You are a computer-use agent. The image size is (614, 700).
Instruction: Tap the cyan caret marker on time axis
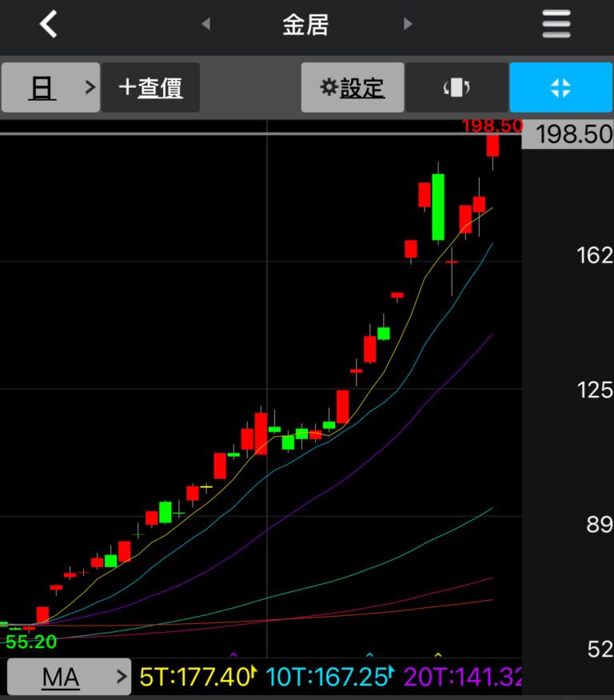click(369, 654)
